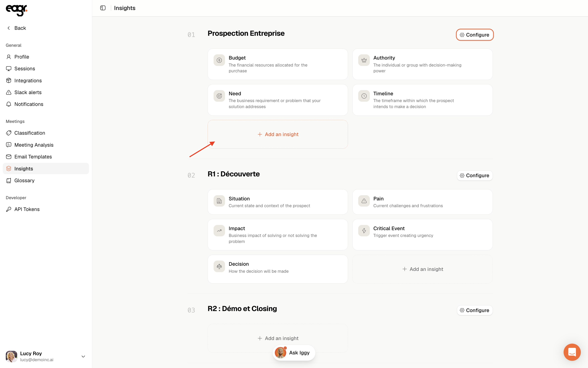Click the Meeting Analysis chat icon
This screenshot has width=588, height=368.
point(9,145)
